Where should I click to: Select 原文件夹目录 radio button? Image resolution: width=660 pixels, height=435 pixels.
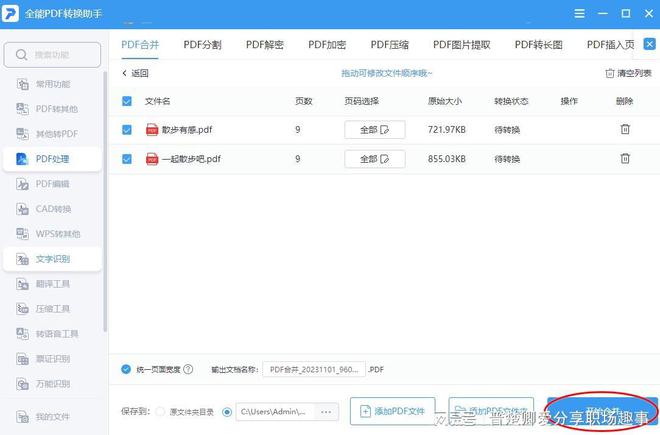pyautogui.click(x=160, y=411)
